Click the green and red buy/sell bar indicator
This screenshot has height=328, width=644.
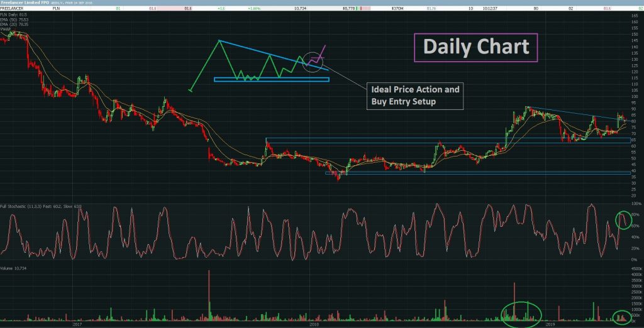pos(363,8)
